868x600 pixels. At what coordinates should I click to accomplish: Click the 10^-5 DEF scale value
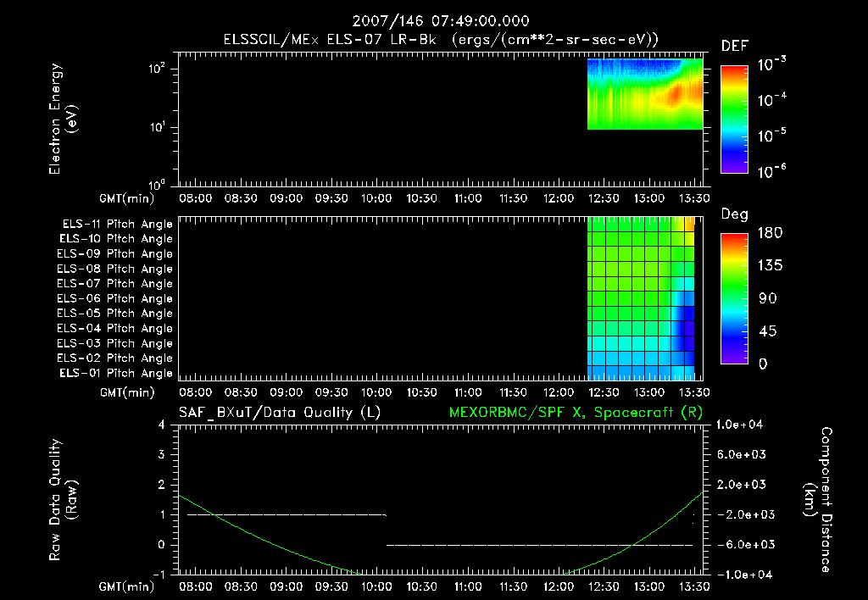[x=771, y=135]
